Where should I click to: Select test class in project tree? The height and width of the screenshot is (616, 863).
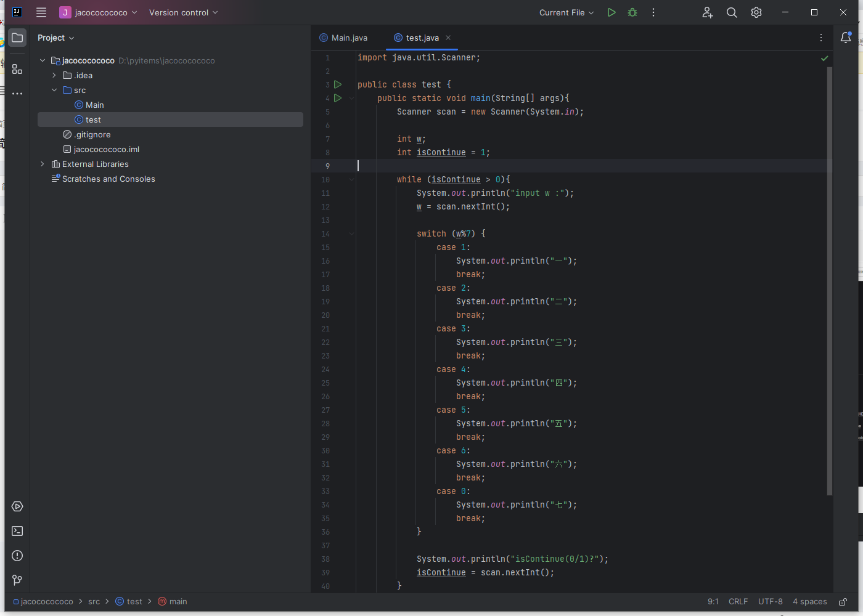pyautogui.click(x=170, y=120)
